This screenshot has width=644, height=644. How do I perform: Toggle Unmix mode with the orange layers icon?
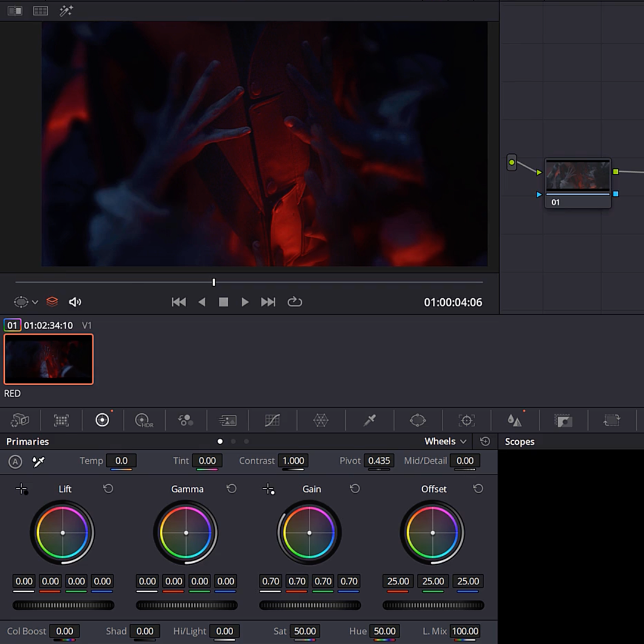[x=52, y=302]
